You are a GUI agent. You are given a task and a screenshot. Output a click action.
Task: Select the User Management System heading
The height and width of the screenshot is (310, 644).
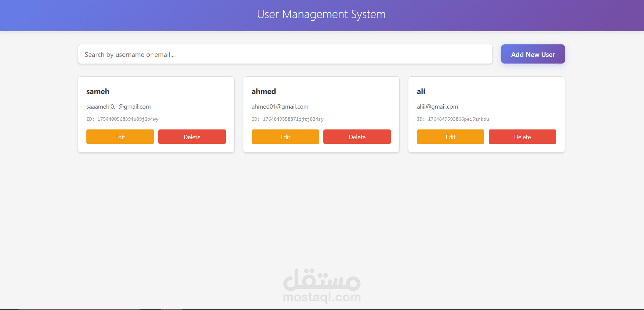click(x=321, y=14)
